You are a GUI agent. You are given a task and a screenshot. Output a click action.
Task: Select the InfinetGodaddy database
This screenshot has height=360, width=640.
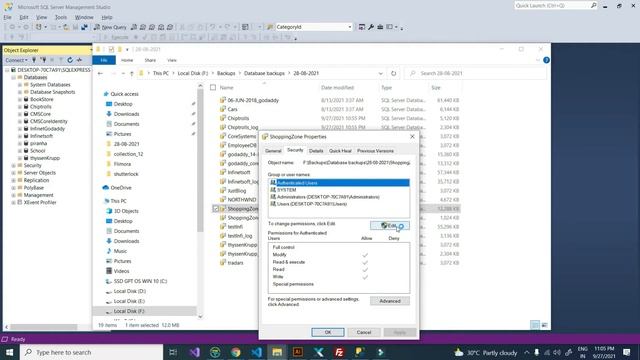47,129
